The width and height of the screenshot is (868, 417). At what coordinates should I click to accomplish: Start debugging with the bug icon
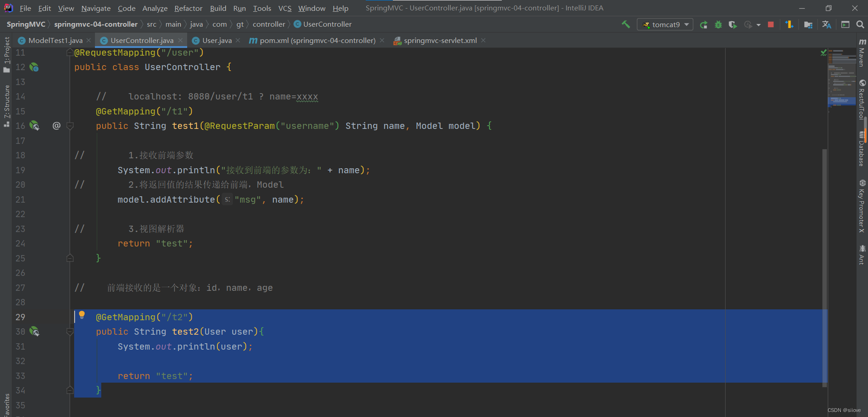click(x=719, y=24)
